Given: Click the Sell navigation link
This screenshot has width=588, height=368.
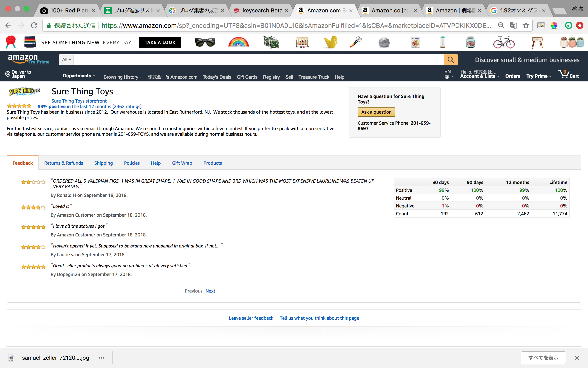Looking at the screenshot, I should click(289, 77).
